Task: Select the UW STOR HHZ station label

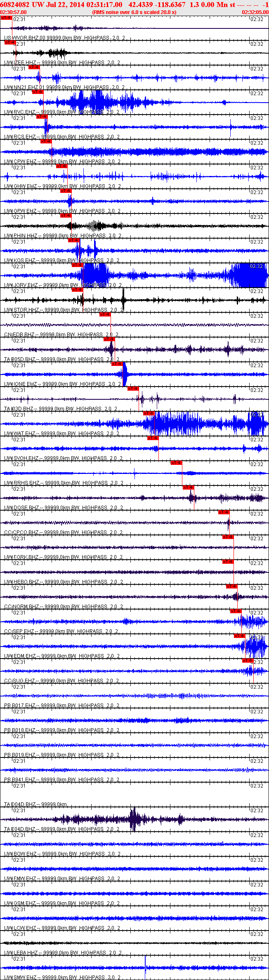Action: click(64, 310)
